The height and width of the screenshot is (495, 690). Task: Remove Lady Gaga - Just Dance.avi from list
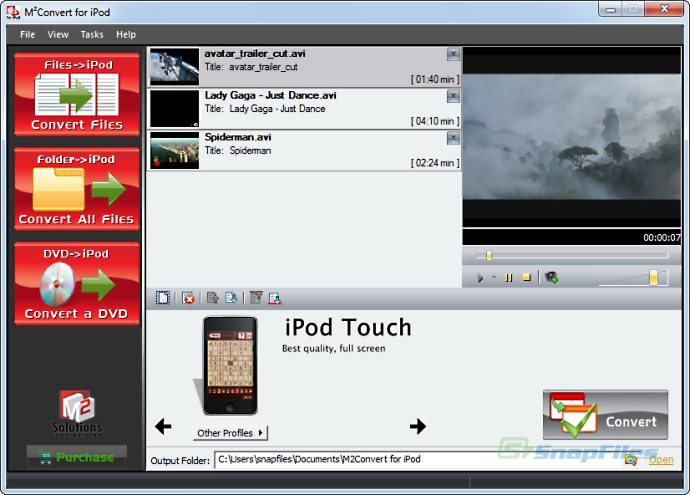tap(453, 96)
